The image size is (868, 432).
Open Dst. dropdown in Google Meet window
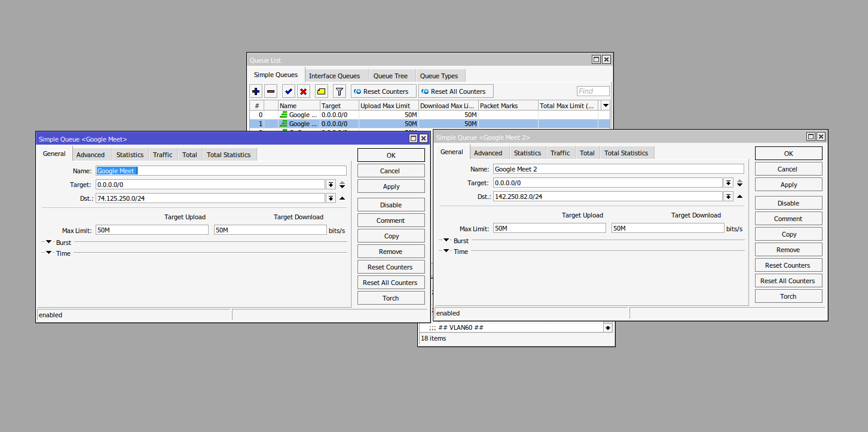coord(331,198)
